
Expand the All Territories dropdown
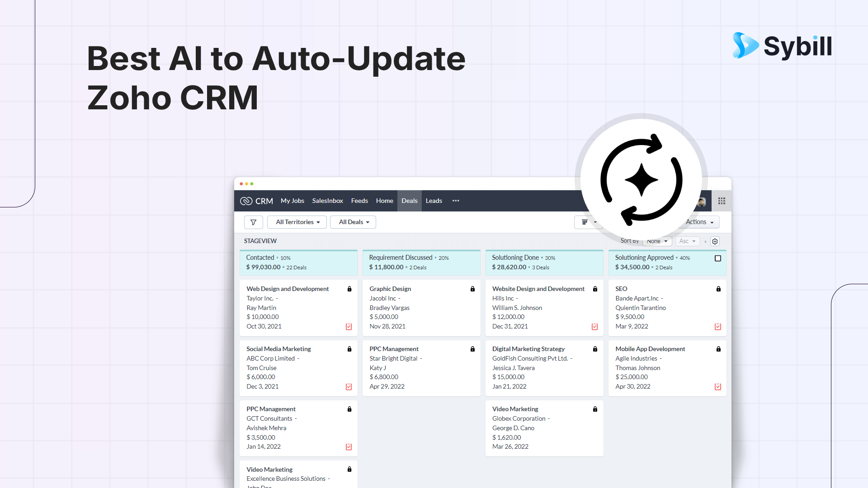click(297, 222)
